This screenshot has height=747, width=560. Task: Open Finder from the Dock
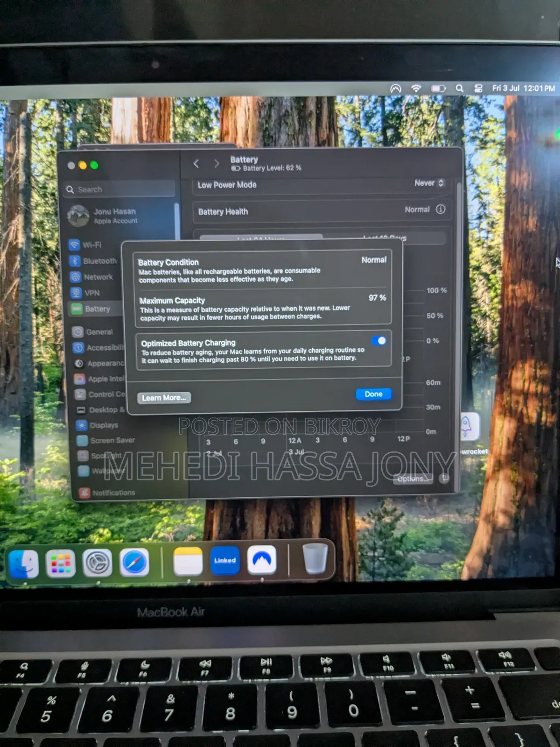coord(24,563)
